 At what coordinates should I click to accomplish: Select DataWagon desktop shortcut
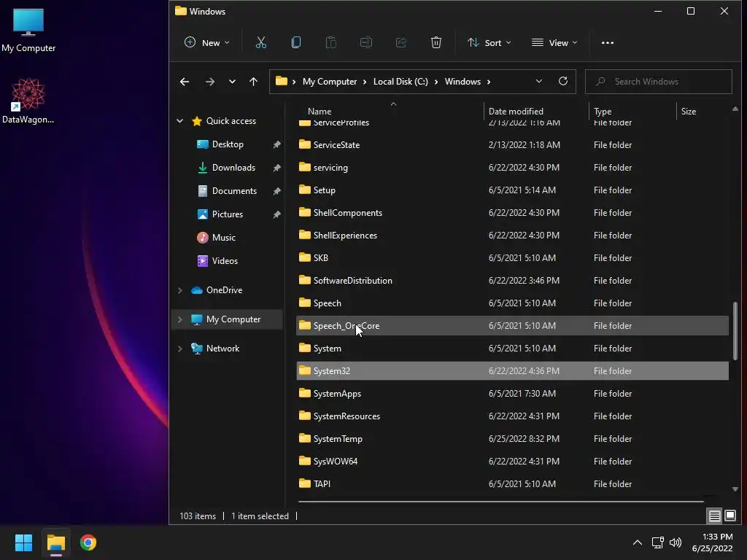pyautogui.click(x=28, y=101)
